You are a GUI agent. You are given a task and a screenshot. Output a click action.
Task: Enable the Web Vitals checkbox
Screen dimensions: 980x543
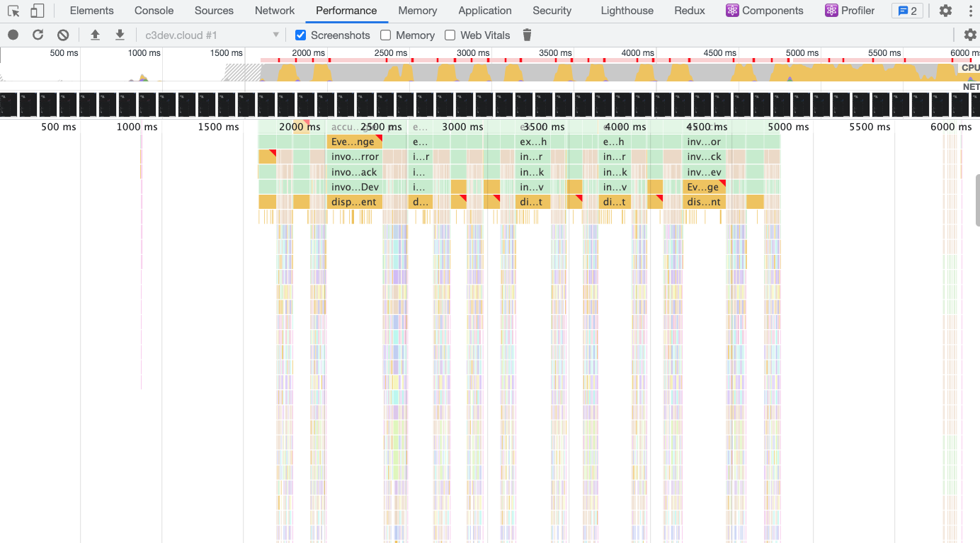(x=450, y=35)
